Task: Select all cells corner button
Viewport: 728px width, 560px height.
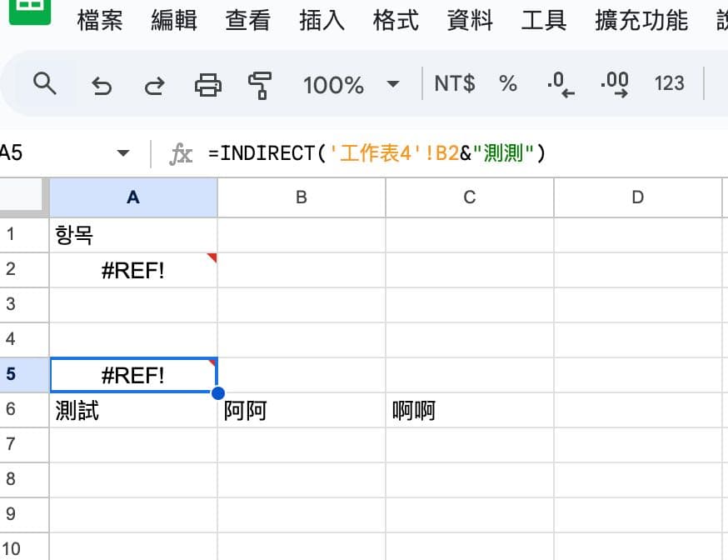Action: click(24, 197)
